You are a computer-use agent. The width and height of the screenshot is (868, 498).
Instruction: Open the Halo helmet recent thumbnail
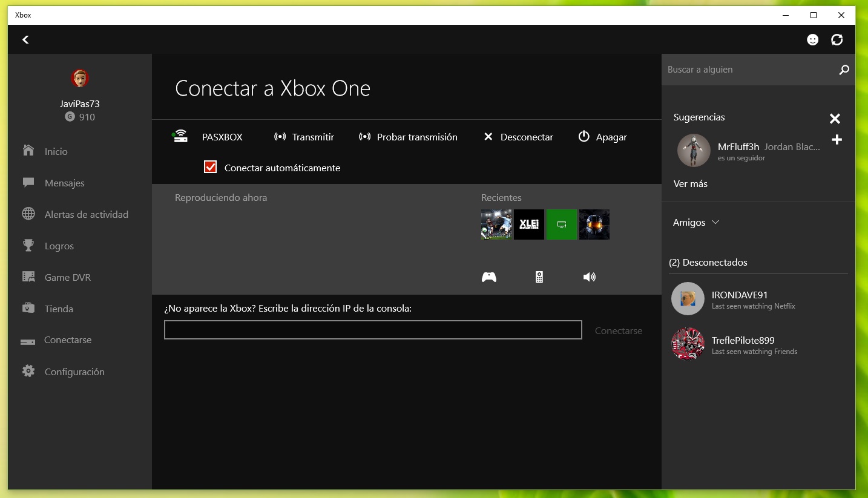coord(594,224)
